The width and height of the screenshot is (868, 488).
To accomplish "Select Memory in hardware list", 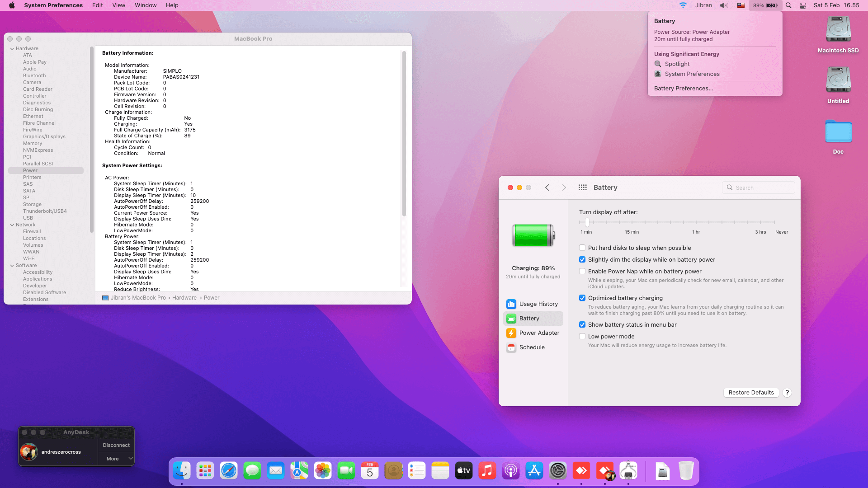I will tap(33, 144).
